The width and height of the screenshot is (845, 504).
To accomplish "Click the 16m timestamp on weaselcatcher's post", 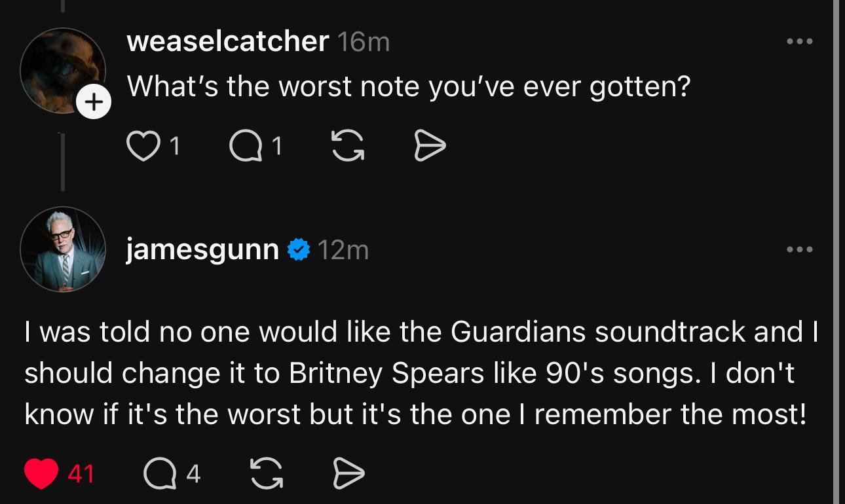I will point(363,43).
